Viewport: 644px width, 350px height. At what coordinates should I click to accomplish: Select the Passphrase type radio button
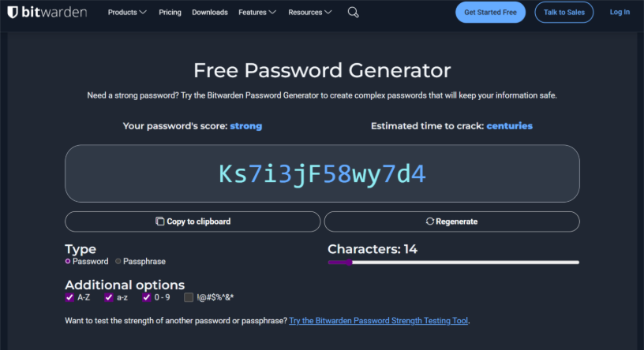click(118, 261)
